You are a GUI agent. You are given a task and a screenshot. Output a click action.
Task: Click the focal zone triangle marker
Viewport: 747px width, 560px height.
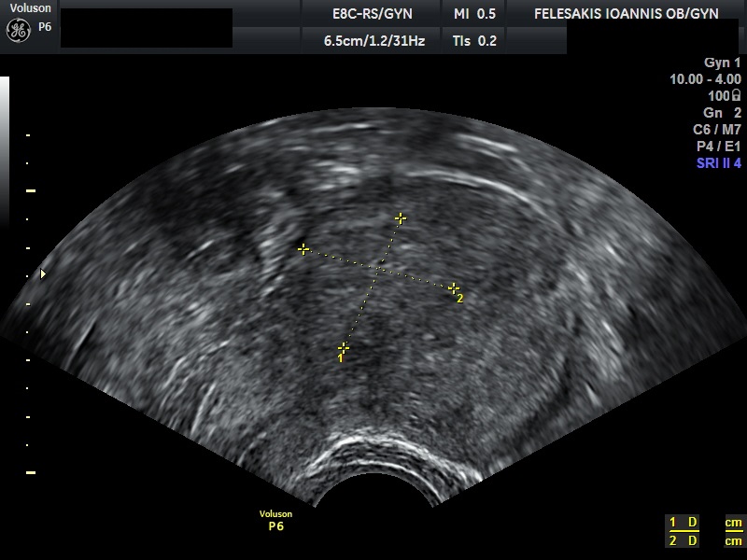click(x=42, y=273)
